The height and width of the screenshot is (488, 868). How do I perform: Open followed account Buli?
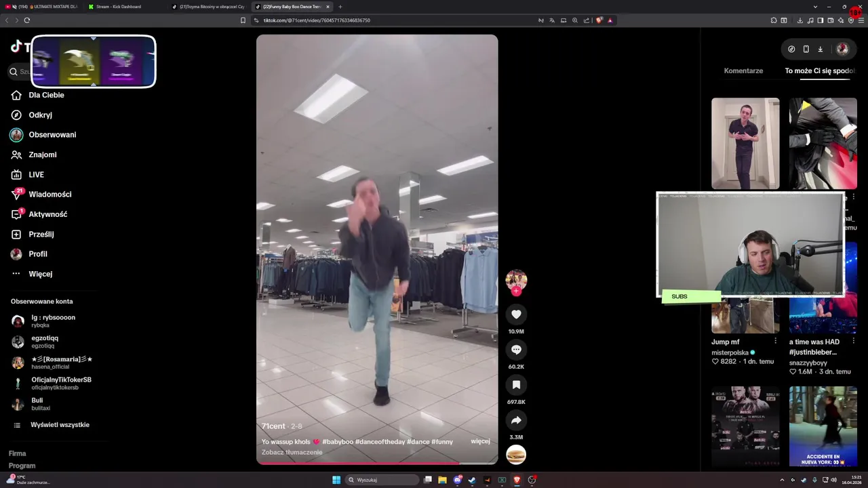31,404
